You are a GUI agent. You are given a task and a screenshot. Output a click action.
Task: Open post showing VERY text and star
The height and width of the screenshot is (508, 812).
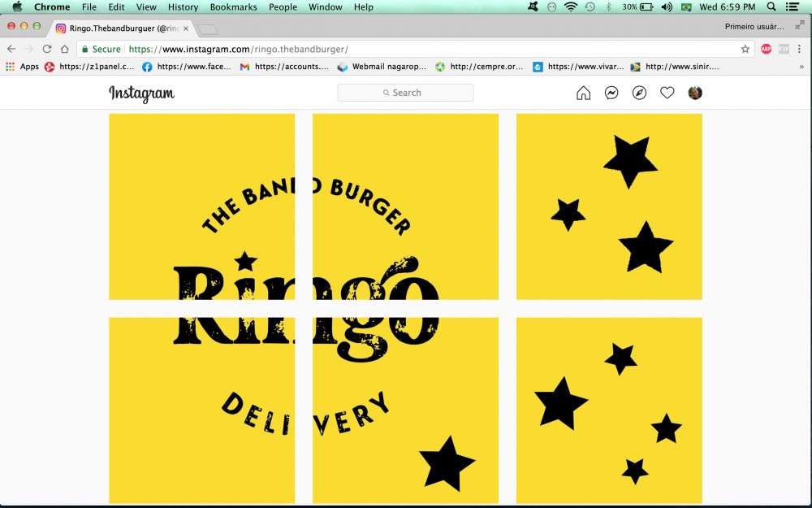(405, 410)
